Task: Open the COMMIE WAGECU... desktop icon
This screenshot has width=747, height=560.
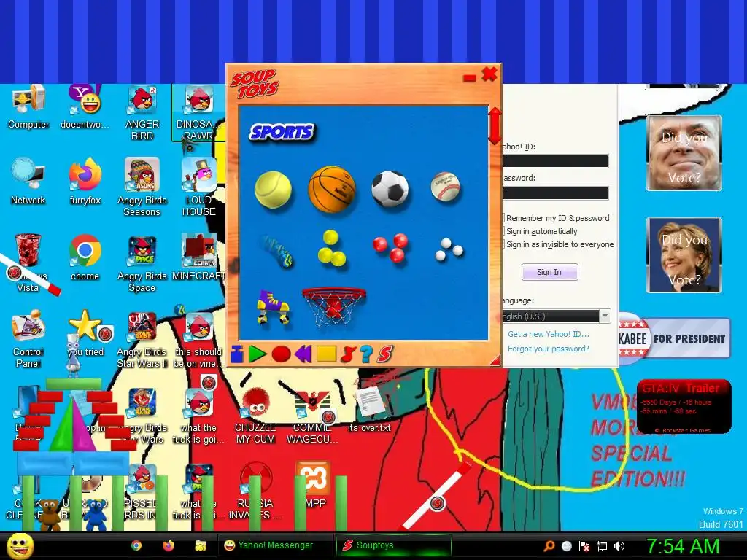Action: pyautogui.click(x=312, y=416)
